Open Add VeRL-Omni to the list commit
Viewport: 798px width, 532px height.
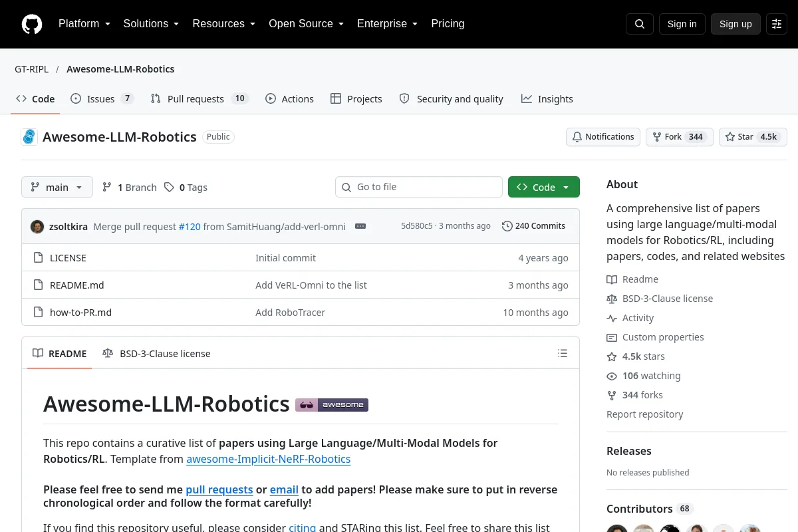311,285
